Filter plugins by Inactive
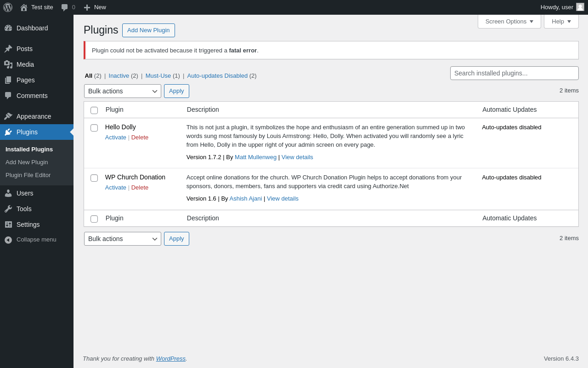Screen dimensions: 588x368 point(119,76)
